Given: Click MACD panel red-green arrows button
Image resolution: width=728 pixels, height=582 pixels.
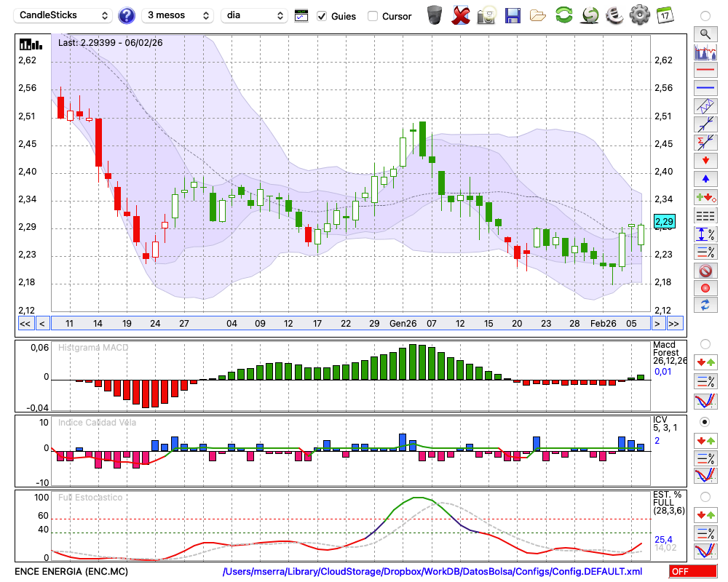Looking at the screenshot, I should (x=705, y=362).
